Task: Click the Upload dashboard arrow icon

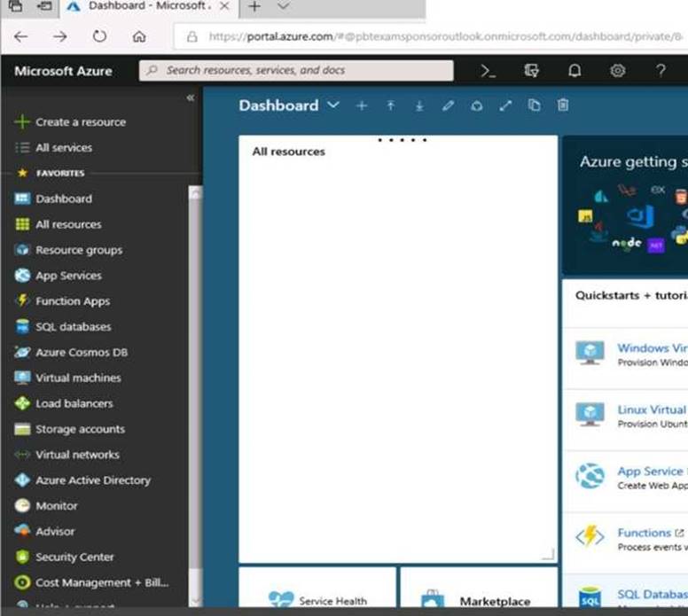Action: point(390,105)
